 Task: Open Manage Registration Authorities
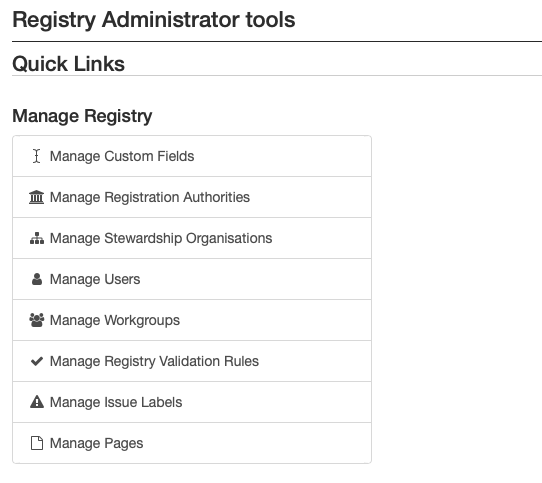click(x=150, y=197)
